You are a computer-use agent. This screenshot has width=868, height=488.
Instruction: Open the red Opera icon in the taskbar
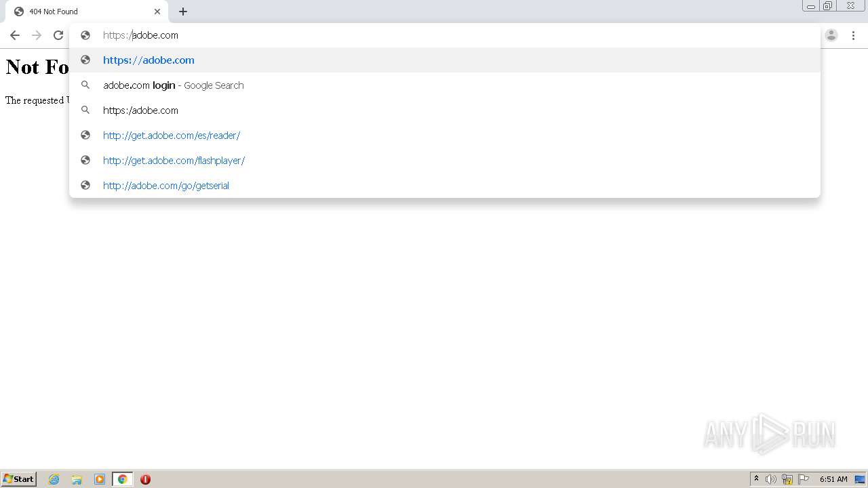[x=145, y=479]
